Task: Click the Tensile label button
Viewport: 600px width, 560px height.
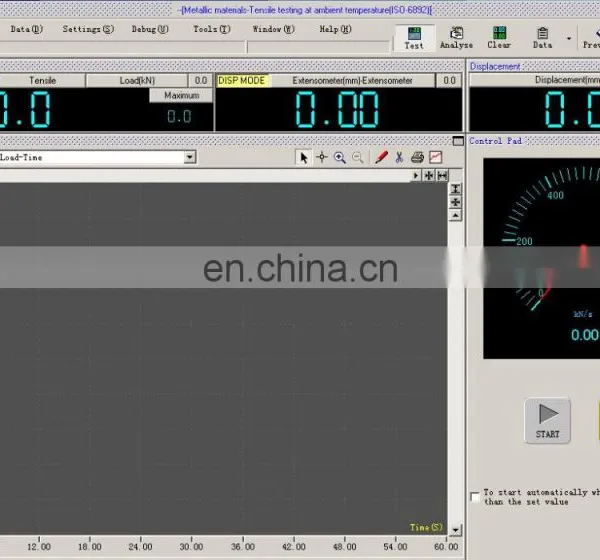Action: click(x=42, y=80)
